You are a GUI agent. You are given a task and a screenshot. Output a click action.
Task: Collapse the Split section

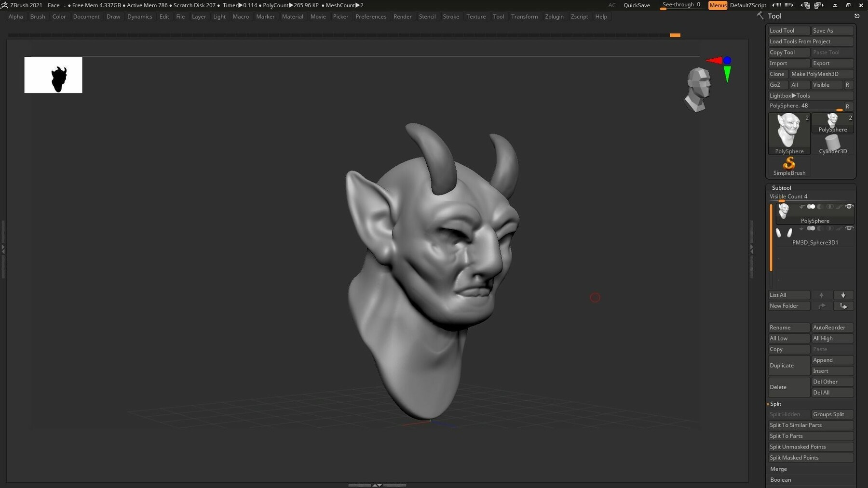tap(775, 404)
